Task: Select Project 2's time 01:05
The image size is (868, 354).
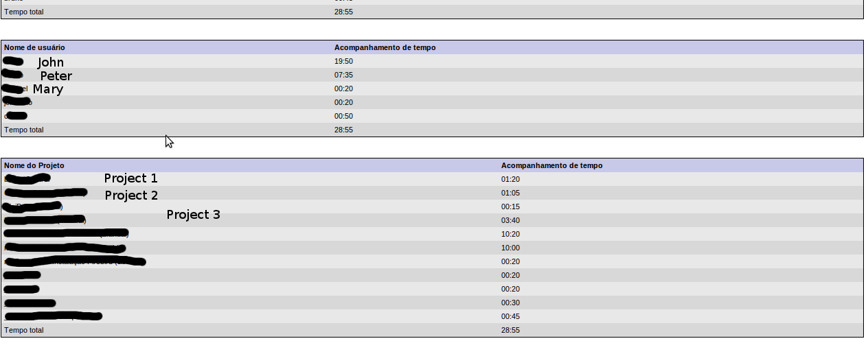Action: tap(510, 193)
